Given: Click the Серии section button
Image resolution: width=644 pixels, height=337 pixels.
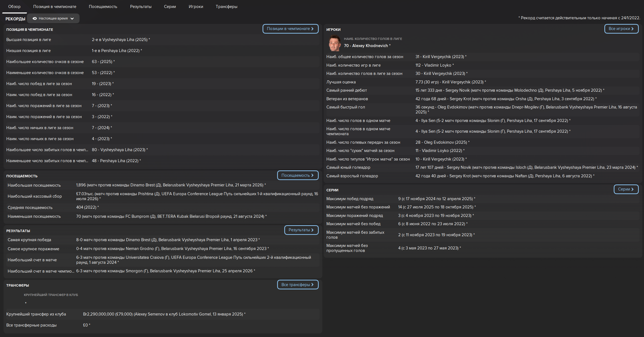Looking at the screenshot, I should [x=626, y=189].
